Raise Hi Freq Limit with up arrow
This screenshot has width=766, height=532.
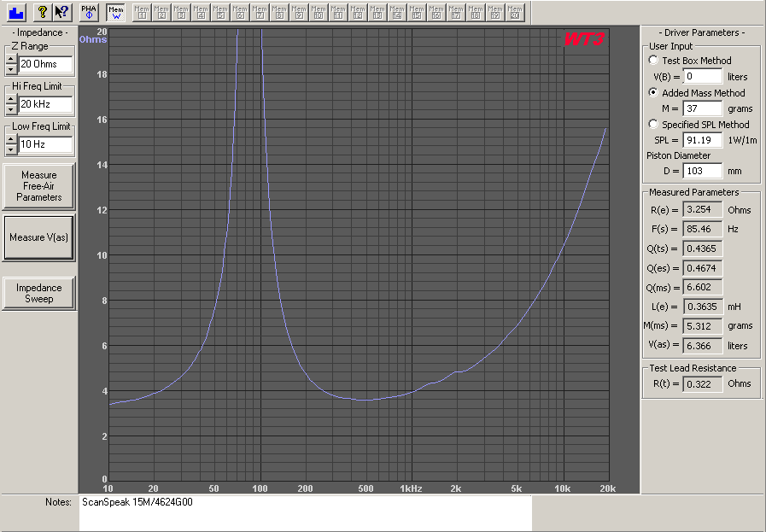11,99
